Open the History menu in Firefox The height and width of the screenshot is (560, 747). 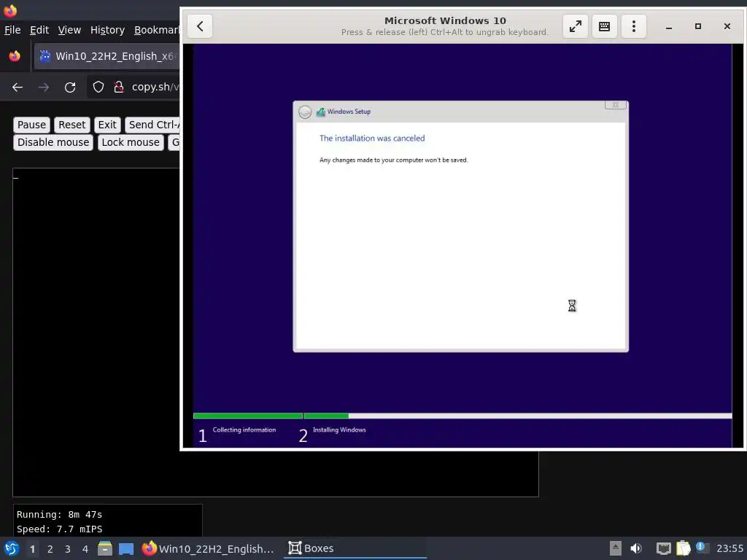107,30
